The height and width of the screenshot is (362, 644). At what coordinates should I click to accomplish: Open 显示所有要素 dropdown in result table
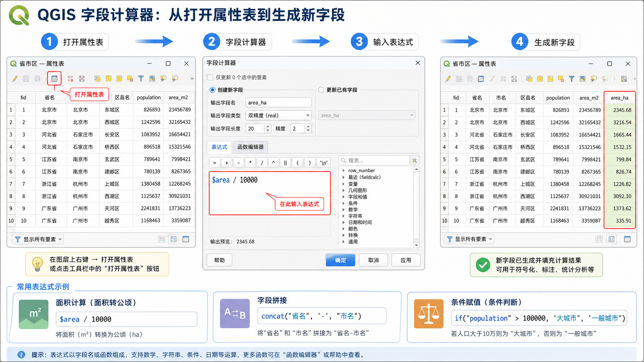(x=470, y=239)
